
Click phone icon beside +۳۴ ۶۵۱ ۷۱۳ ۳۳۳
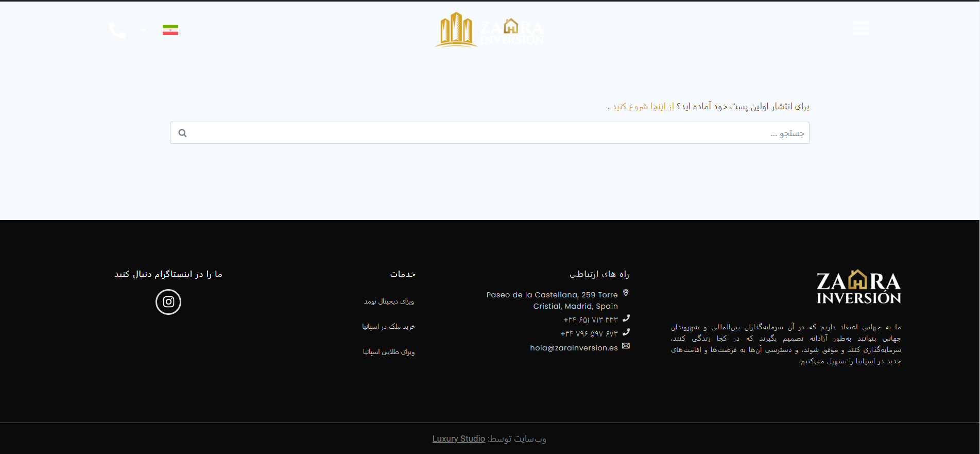(626, 318)
